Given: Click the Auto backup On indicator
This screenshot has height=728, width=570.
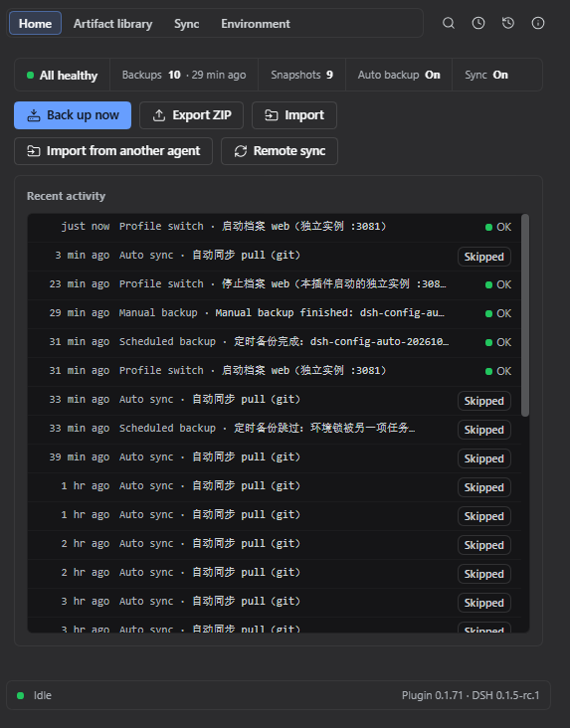Looking at the screenshot, I should (x=399, y=75).
